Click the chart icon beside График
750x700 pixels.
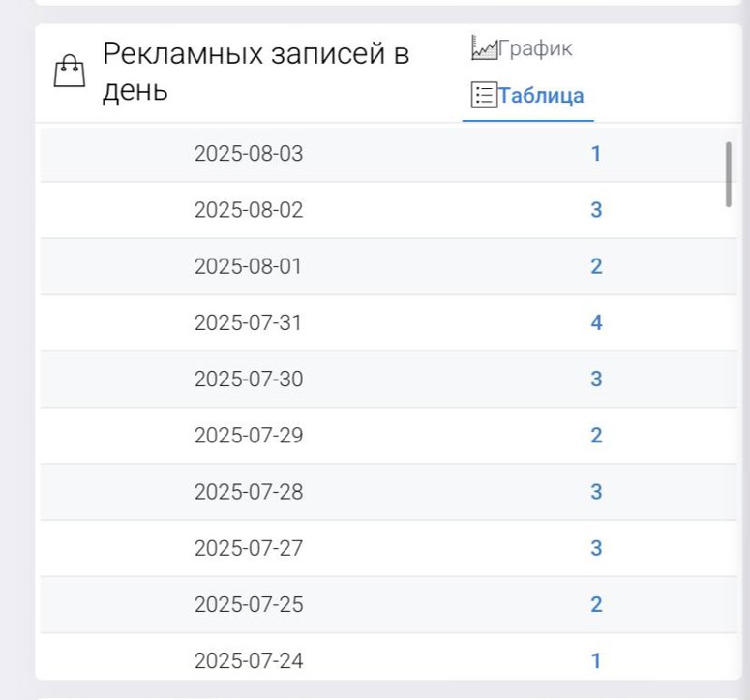point(483,49)
